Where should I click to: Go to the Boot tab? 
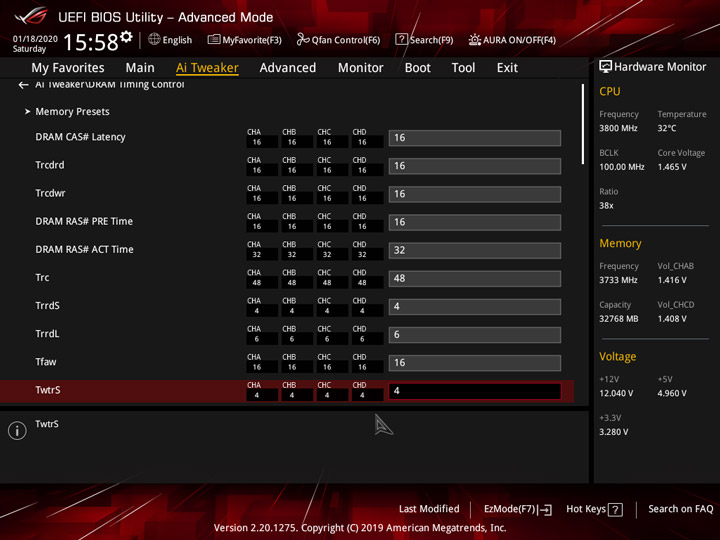[417, 68]
